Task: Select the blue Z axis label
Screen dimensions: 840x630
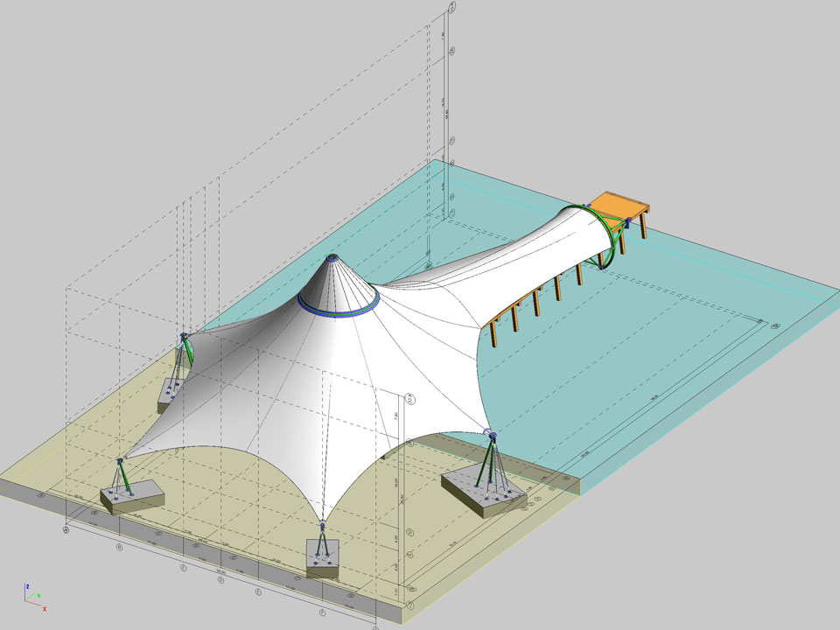Action: click(27, 586)
